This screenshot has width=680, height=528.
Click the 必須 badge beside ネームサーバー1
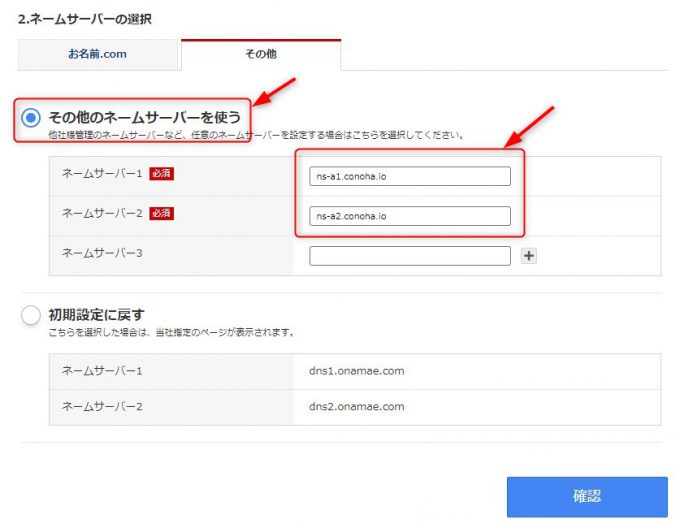[161, 173]
